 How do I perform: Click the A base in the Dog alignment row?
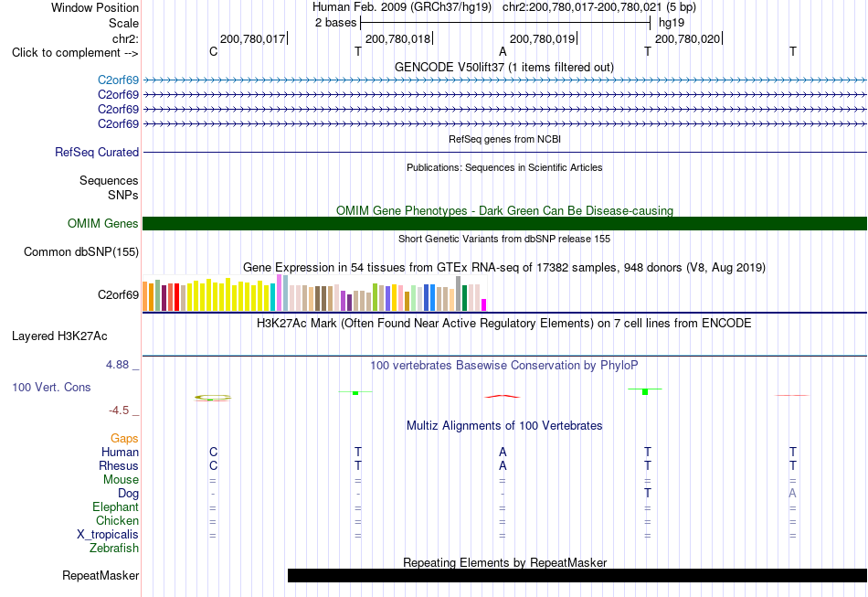(x=792, y=493)
